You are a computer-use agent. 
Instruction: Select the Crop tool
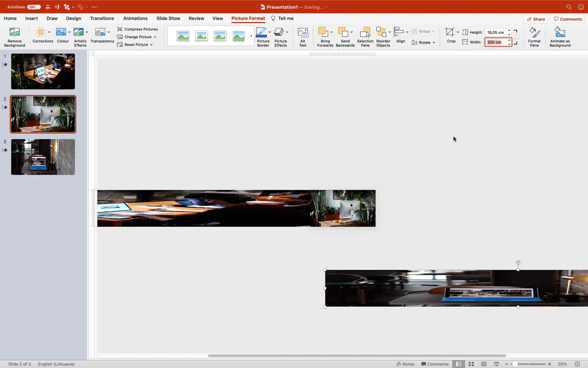(x=451, y=36)
